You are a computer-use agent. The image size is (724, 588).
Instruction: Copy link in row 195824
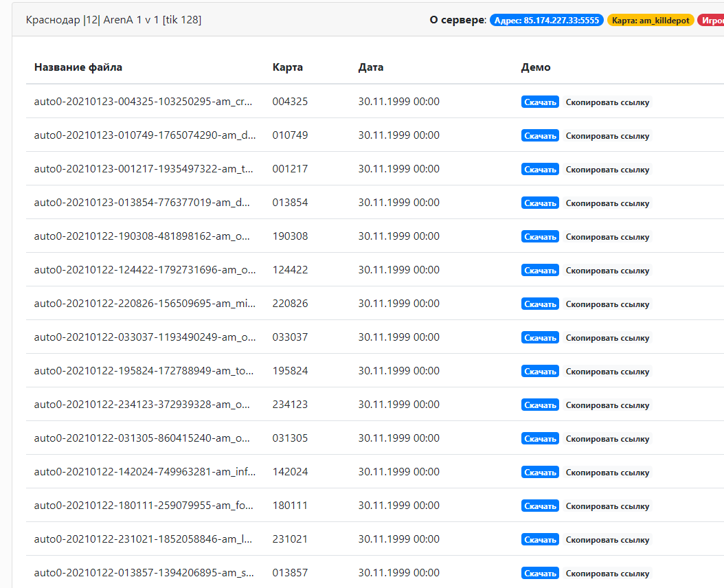[x=607, y=372]
